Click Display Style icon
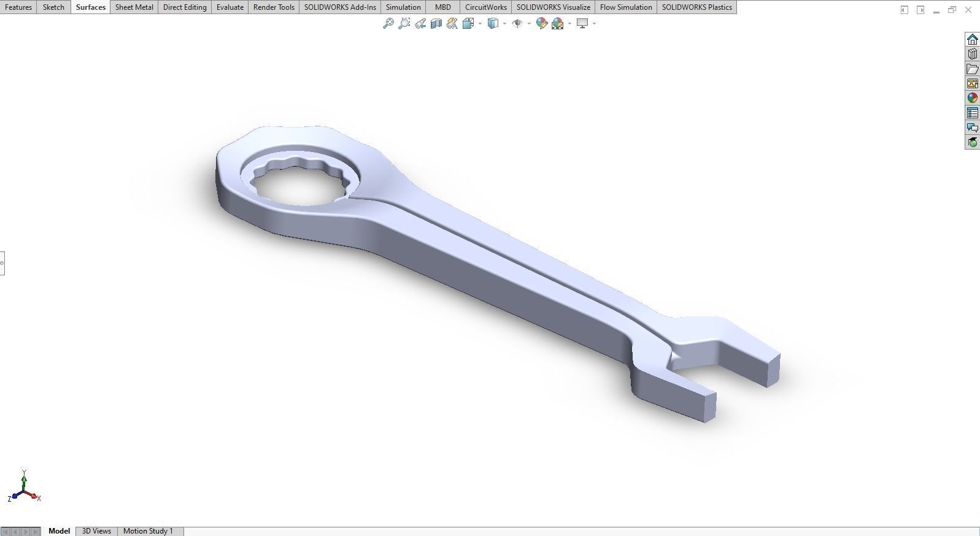Viewport: 980px width, 536px height. 493,23
